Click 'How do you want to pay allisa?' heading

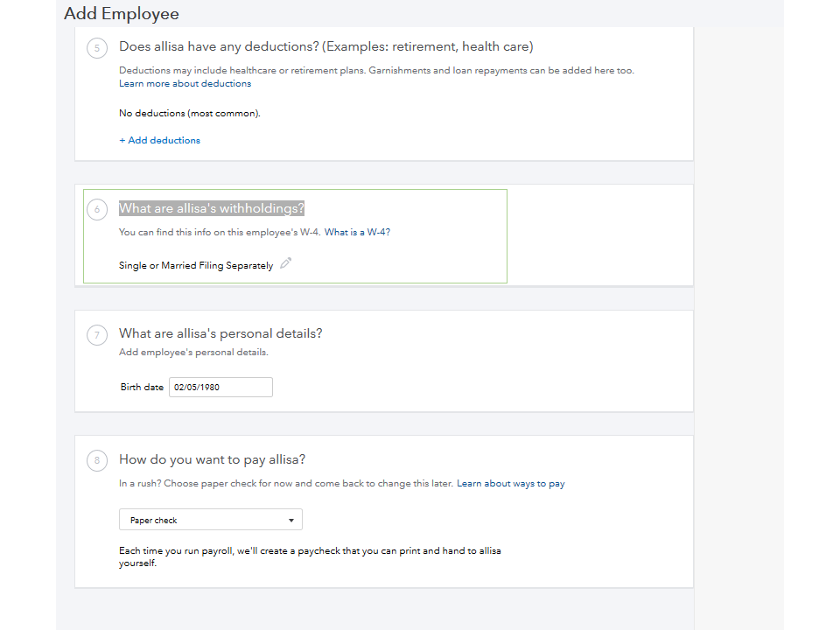click(x=213, y=458)
